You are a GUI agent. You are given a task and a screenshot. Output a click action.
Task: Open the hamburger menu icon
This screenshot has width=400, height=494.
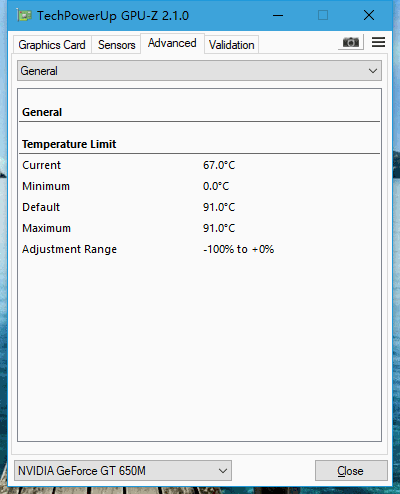point(378,42)
